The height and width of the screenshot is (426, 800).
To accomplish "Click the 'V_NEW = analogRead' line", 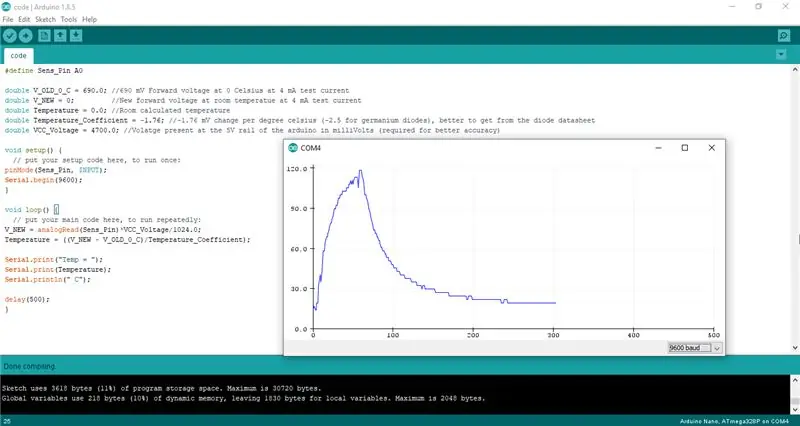I will [103, 230].
